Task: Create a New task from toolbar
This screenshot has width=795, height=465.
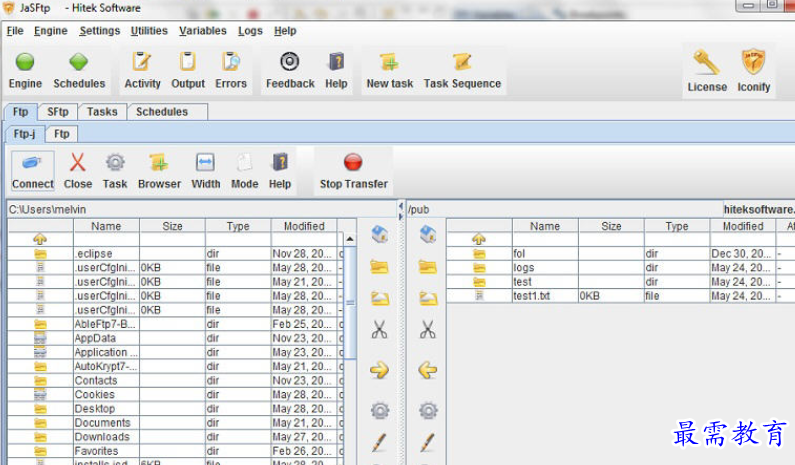Action: point(389,62)
